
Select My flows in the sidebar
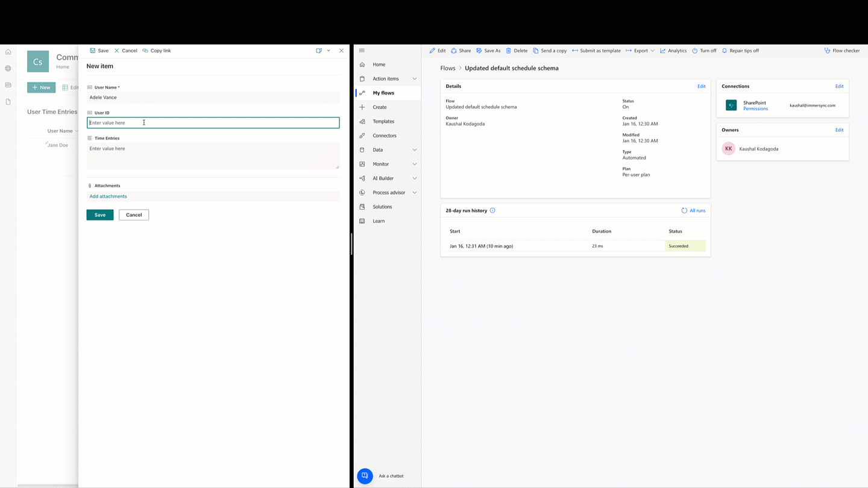tap(383, 93)
